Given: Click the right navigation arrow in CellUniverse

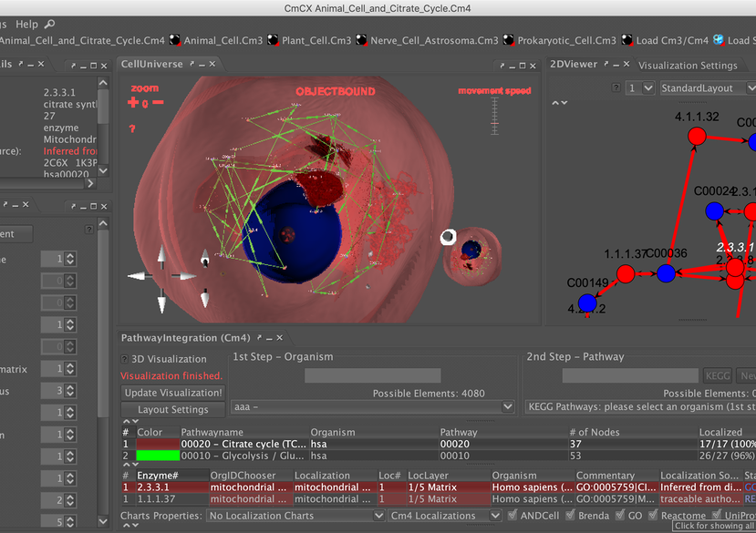Looking at the screenshot, I should (185, 276).
